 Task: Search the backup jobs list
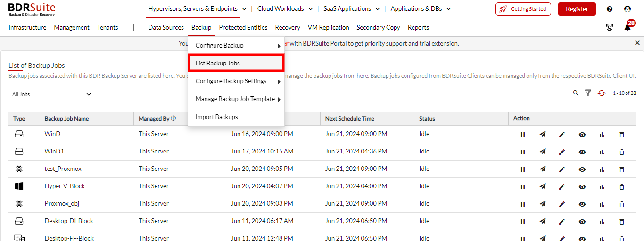(x=576, y=93)
